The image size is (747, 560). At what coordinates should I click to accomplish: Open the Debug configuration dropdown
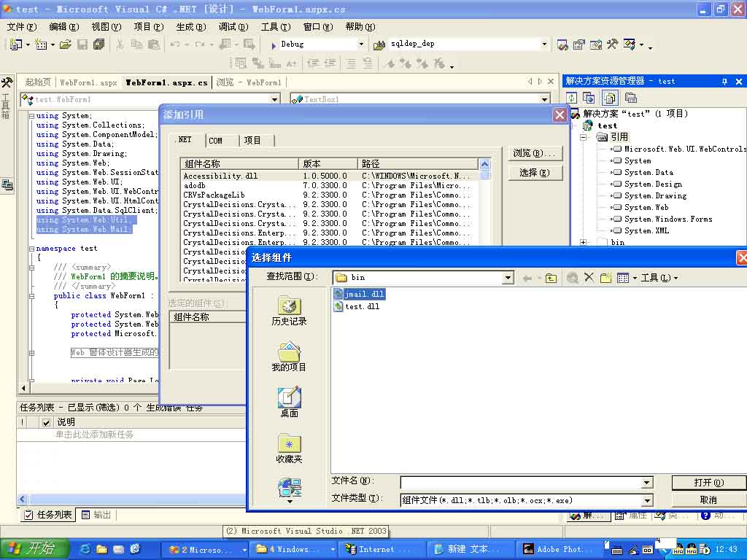(361, 44)
